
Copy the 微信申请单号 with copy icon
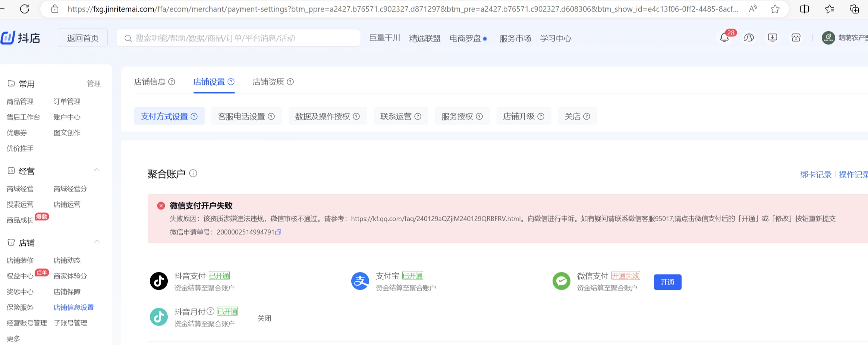[278, 232]
